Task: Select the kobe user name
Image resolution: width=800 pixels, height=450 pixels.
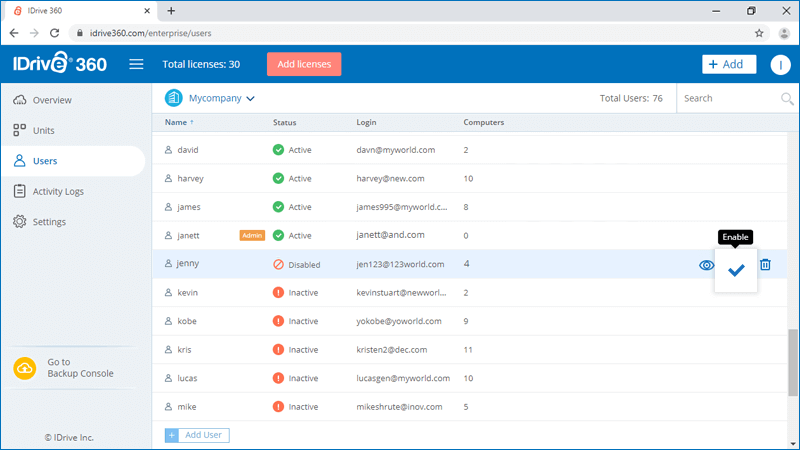Action: [x=187, y=321]
